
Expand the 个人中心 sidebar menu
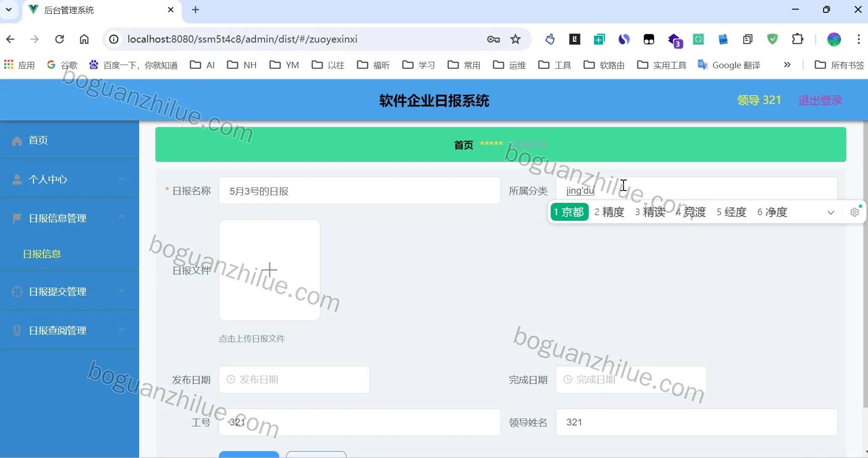click(x=70, y=179)
